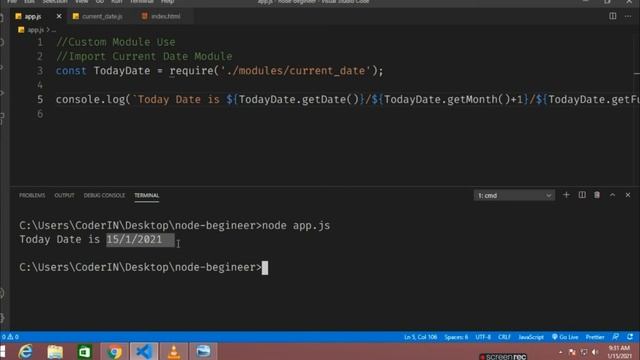This screenshot has width=640, height=360.
Task: Open Internet Explorer from the taskbar
Action: coord(25,351)
